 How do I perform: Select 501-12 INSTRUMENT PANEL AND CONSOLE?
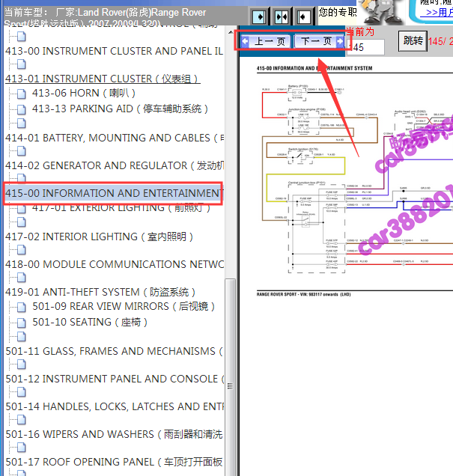click(115, 379)
